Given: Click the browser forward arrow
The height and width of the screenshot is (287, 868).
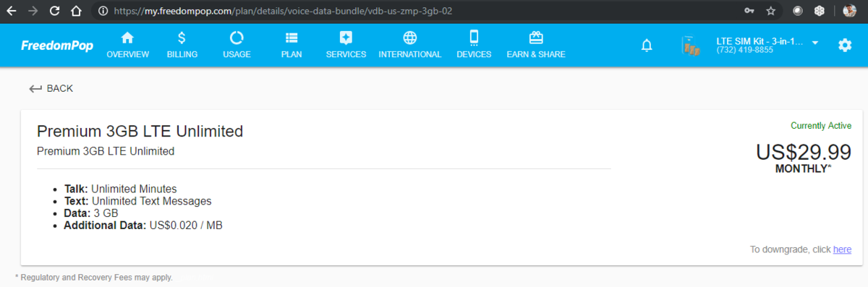Looking at the screenshot, I should (x=33, y=12).
